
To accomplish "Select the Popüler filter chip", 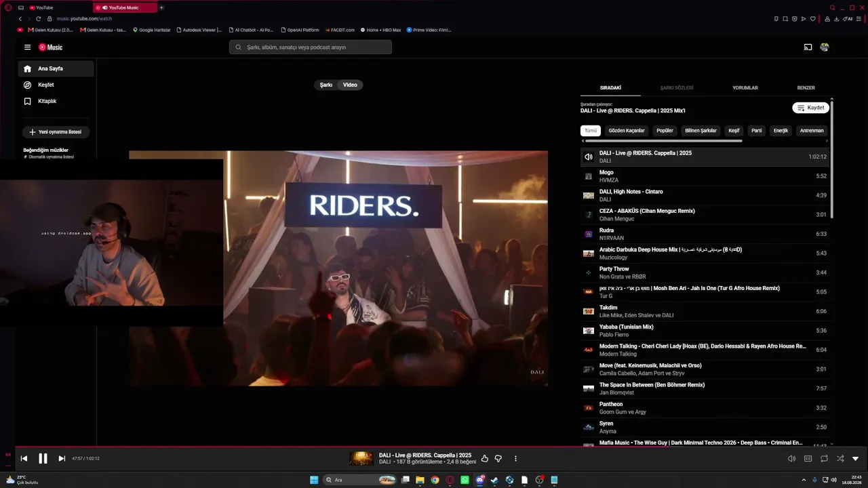I will (x=665, y=131).
